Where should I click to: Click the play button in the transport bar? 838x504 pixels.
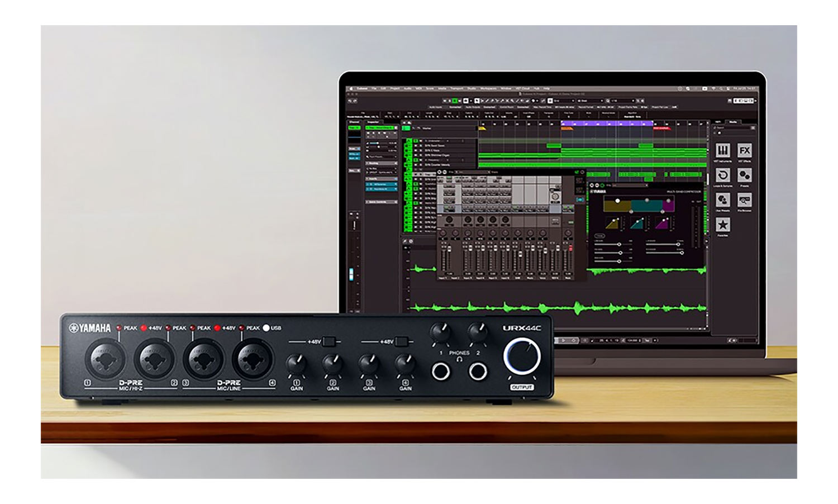(563, 340)
